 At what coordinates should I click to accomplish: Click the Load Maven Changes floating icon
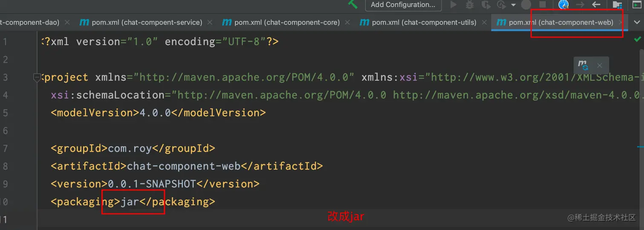(583, 65)
